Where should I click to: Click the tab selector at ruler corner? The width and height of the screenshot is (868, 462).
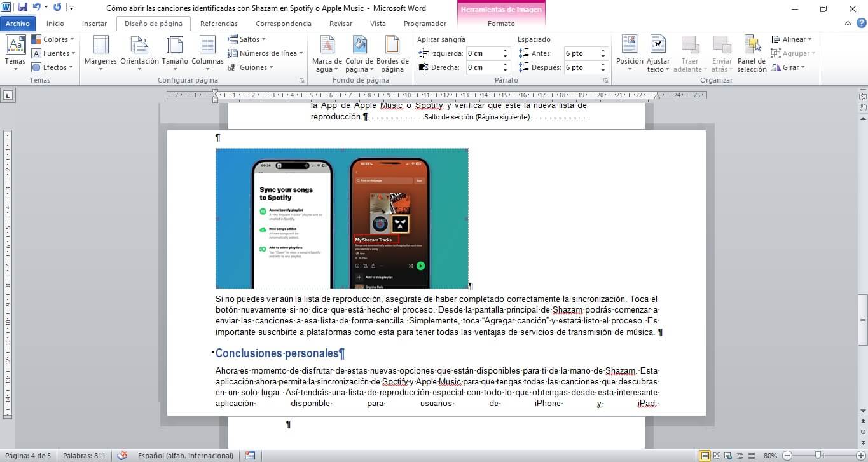[8, 95]
